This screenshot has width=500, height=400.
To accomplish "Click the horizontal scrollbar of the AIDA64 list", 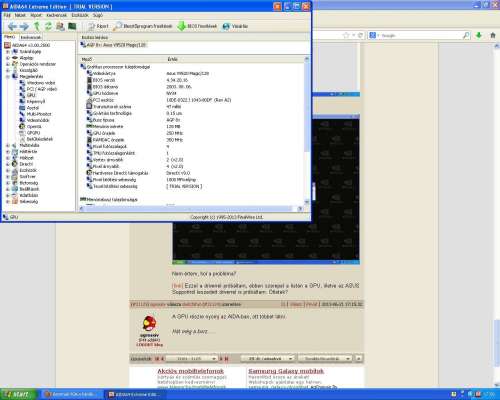I will 191,209.
